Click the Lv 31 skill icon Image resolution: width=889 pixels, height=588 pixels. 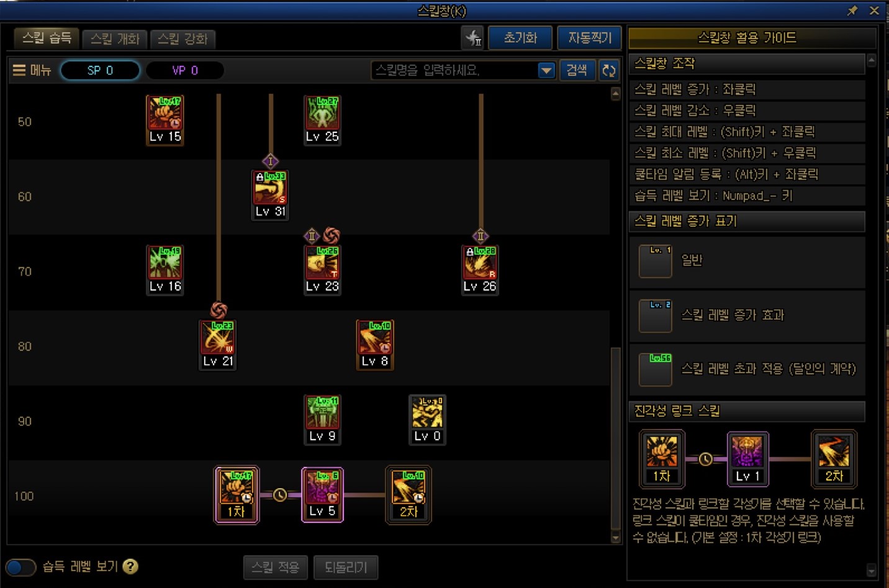click(271, 194)
